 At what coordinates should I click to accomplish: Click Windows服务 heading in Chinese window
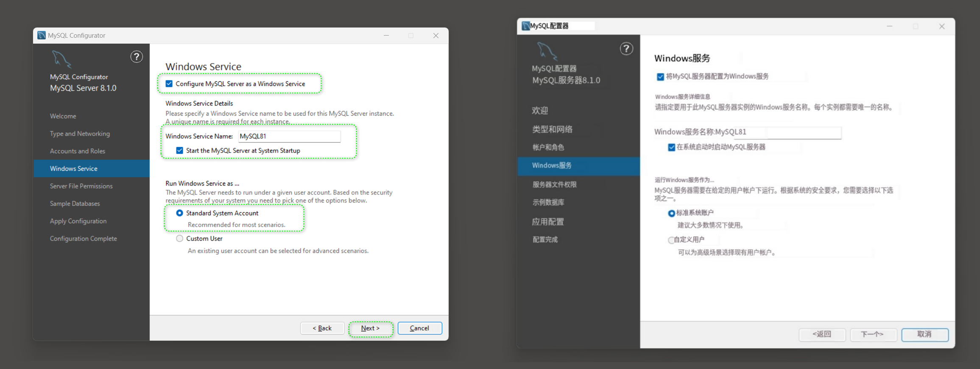(682, 58)
